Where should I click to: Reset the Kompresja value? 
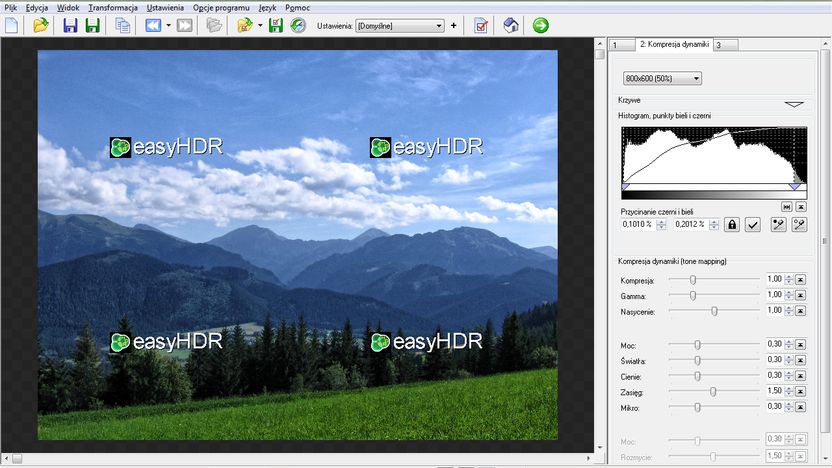click(x=801, y=279)
